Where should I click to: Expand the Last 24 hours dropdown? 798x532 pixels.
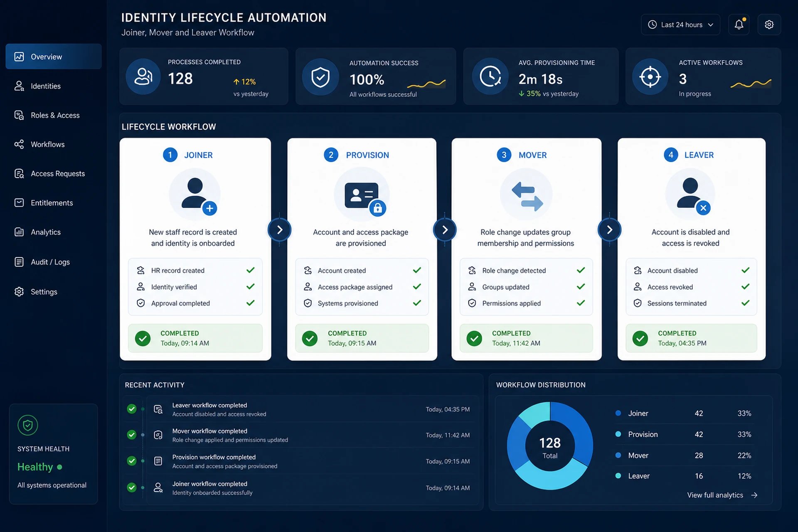pos(680,25)
